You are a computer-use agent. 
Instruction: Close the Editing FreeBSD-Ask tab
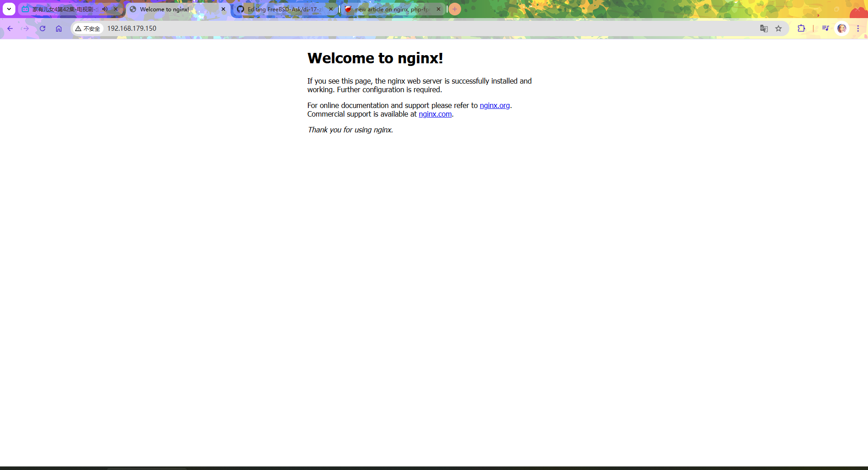331,9
